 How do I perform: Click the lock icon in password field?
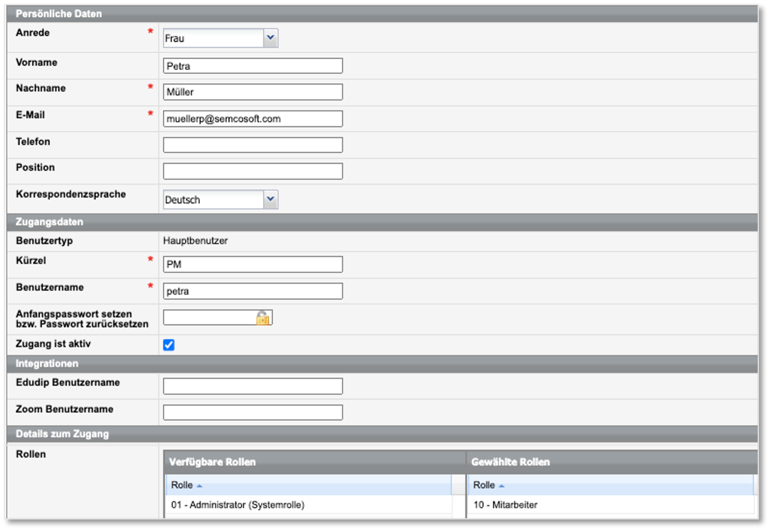[x=262, y=318]
